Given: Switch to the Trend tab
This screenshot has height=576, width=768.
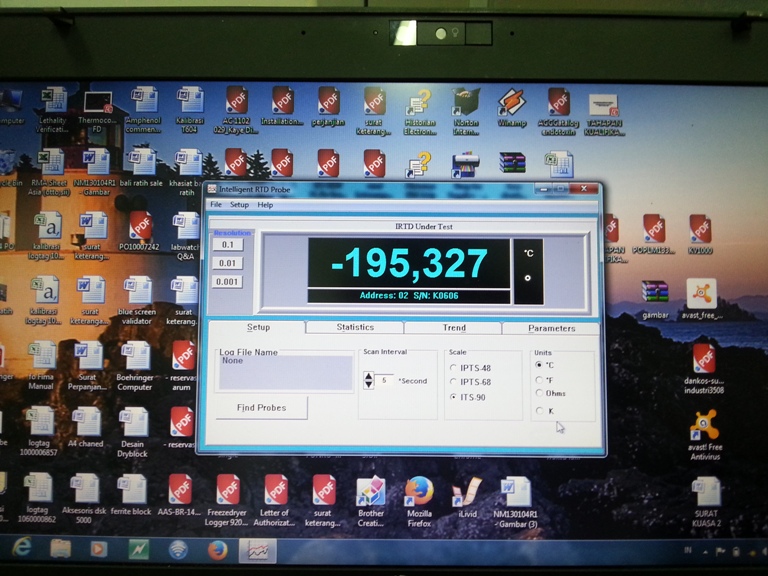Looking at the screenshot, I should (x=454, y=327).
